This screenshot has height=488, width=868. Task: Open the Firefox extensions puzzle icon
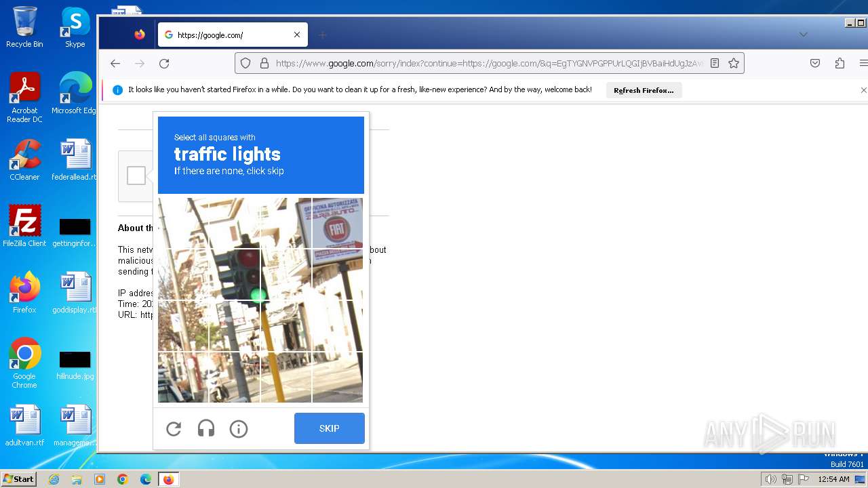point(840,63)
